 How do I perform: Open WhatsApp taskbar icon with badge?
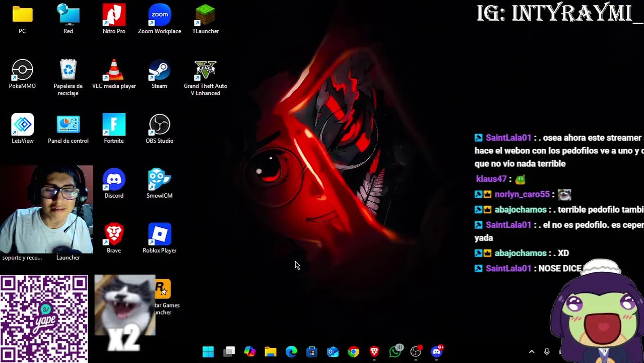pos(396,351)
